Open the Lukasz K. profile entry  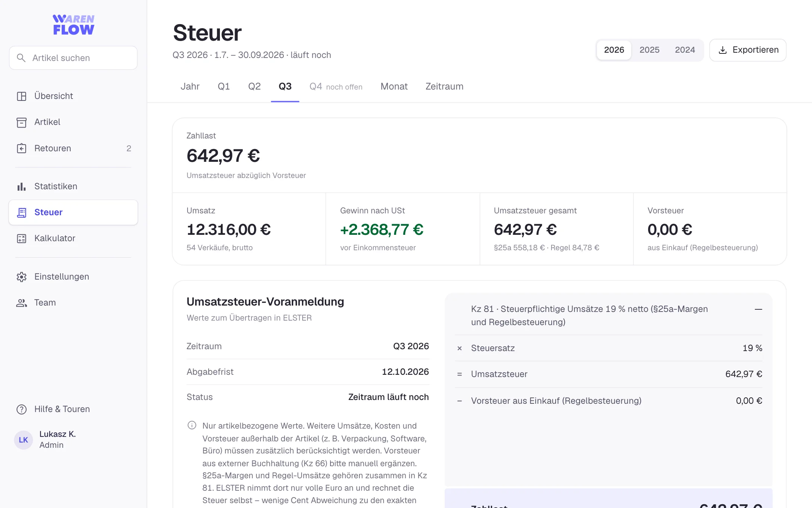pyautogui.click(x=73, y=440)
